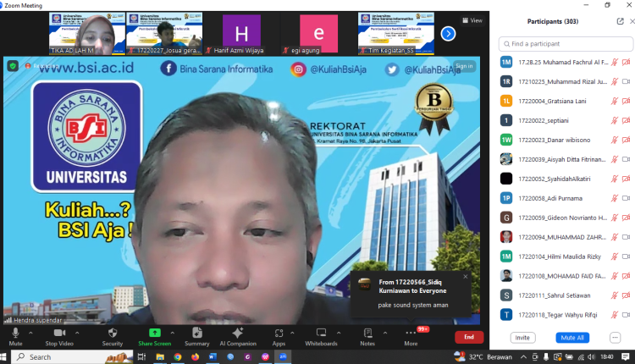635x364 pixels.
Task: Open the View layout dropdown
Action: (x=472, y=20)
